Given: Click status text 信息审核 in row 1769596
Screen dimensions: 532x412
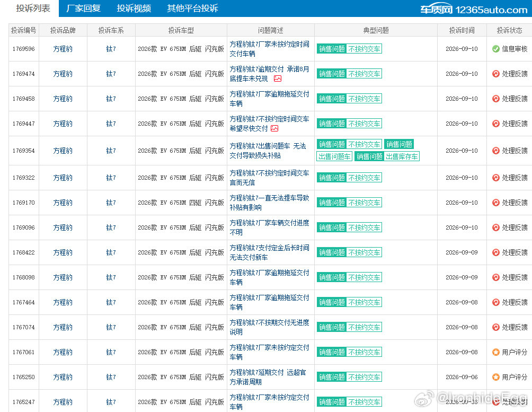Looking at the screenshot, I should pos(515,49).
